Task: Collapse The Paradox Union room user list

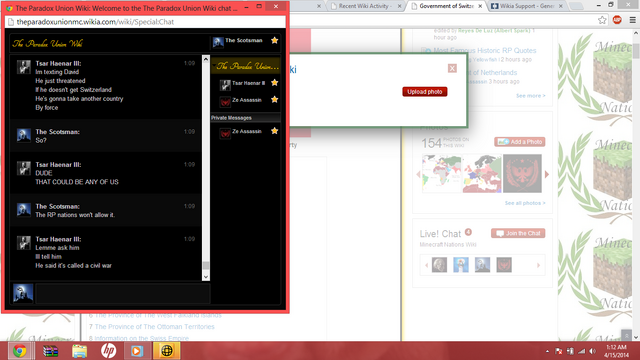Action: pyautogui.click(x=214, y=66)
